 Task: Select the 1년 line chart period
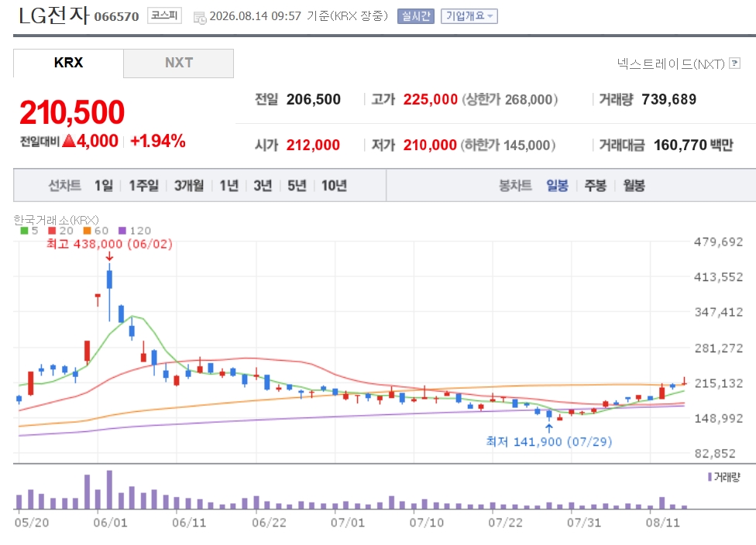pos(229,186)
